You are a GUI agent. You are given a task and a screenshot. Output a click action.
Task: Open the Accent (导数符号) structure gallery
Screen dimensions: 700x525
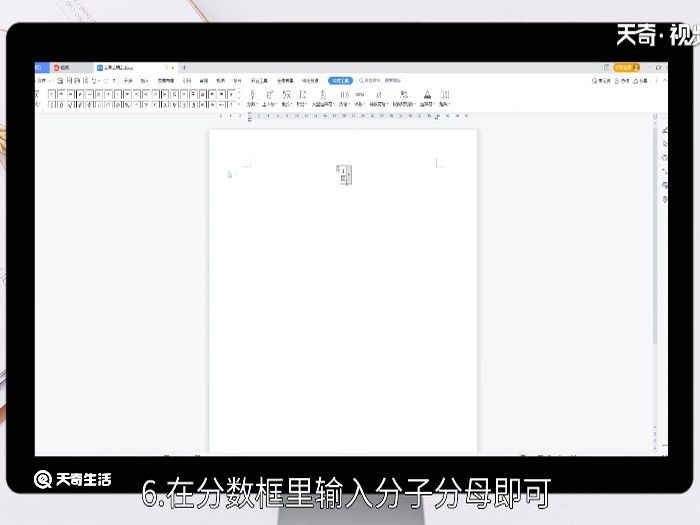(x=379, y=98)
